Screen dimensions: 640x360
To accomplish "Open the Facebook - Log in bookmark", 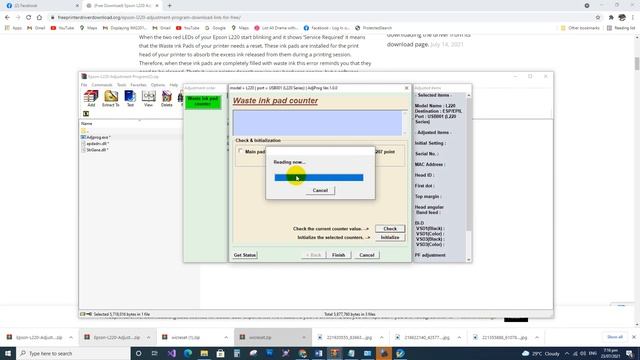I will point(327,28).
